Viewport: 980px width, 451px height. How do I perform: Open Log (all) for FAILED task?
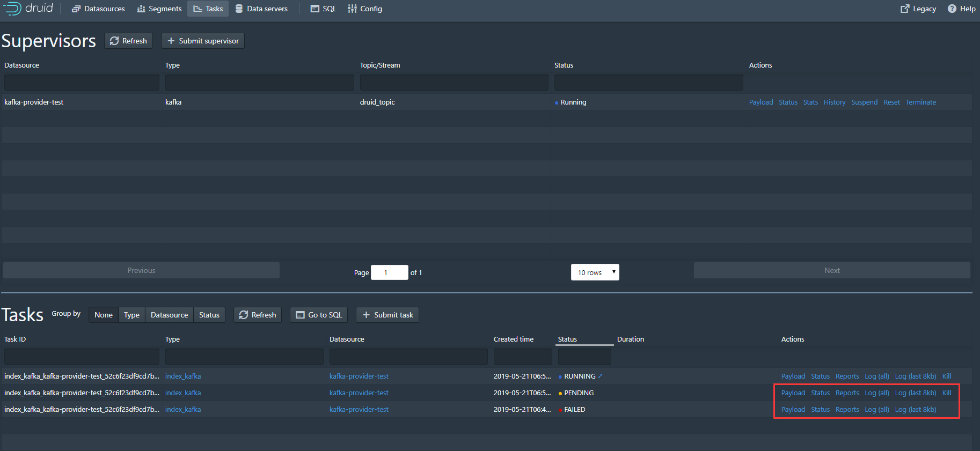click(x=877, y=410)
